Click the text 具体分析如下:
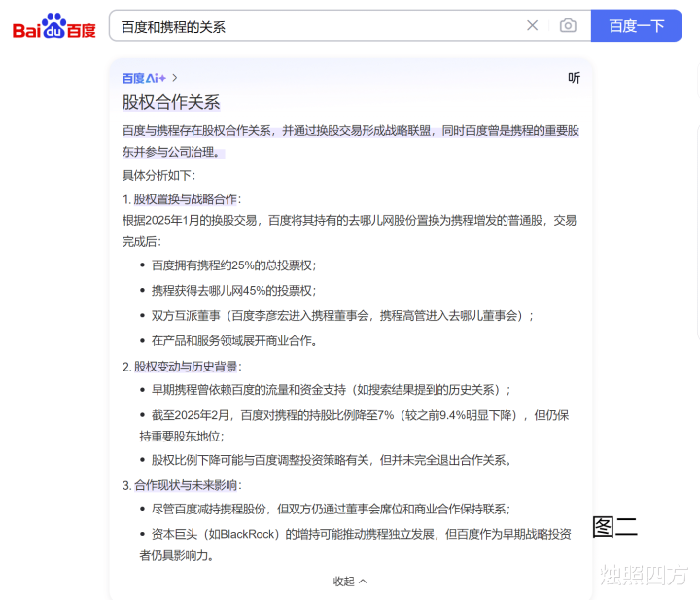This screenshot has width=700, height=600. (158, 175)
